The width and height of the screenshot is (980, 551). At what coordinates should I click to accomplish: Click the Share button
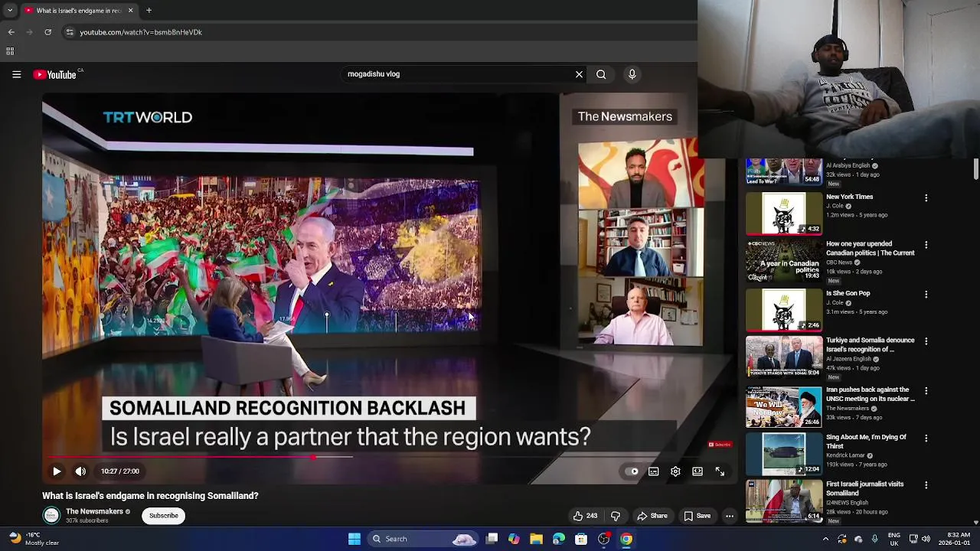pyautogui.click(x=652, y=516)
